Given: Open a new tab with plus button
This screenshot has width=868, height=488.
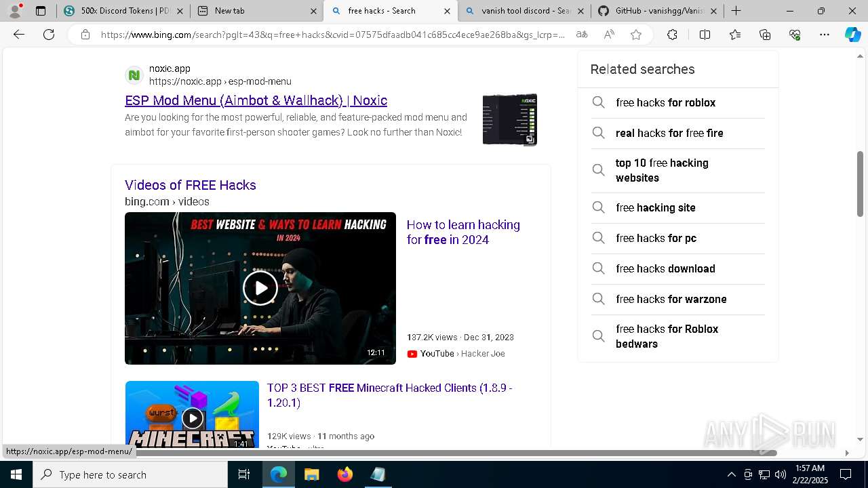Looking at the screenshot, I should coord(736,11).
